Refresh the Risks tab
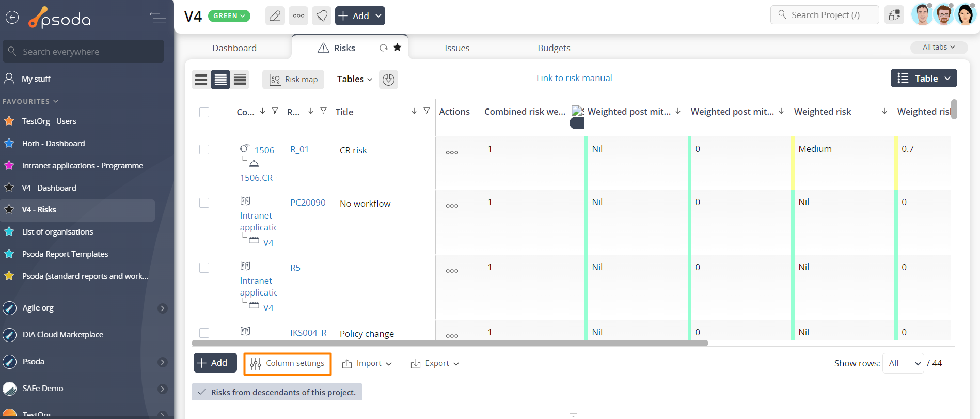The image size is (980, 419). pos(384,48)
